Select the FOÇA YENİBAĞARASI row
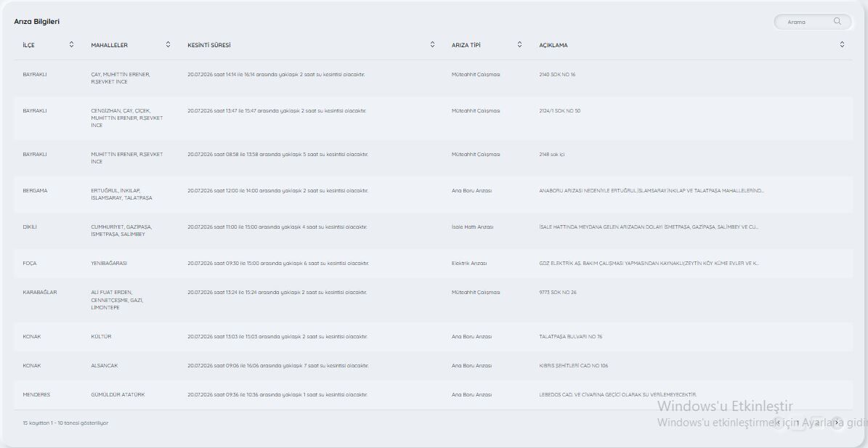 (x=434, y=264)
